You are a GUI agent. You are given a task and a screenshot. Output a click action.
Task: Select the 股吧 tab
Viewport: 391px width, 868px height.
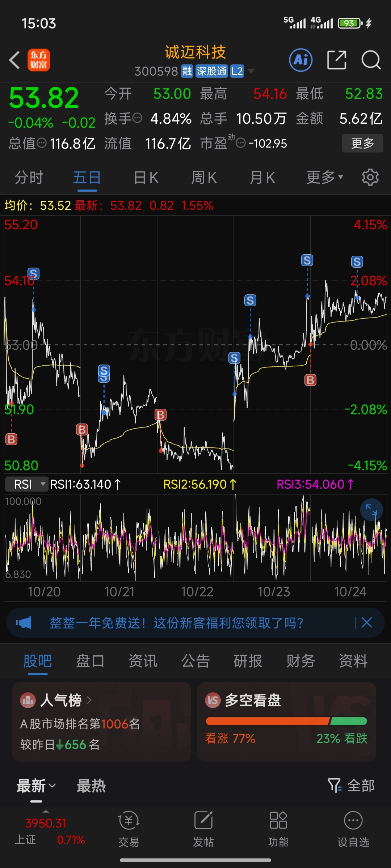click(38, 661)
